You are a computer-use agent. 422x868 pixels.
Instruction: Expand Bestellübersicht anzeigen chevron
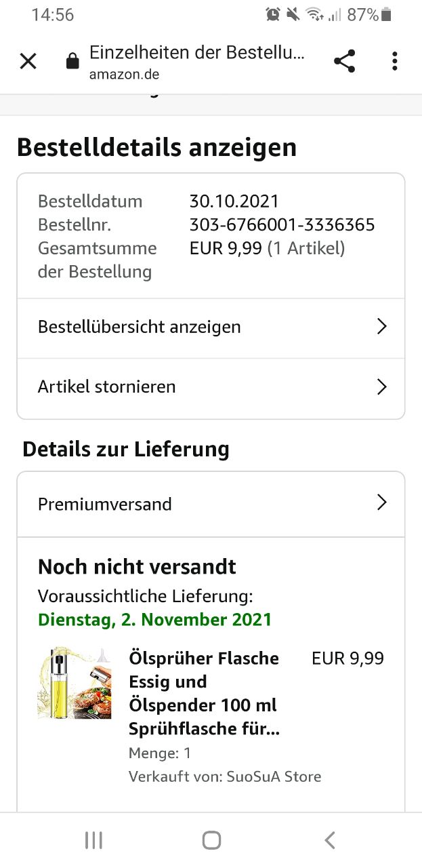click(381, 327)
